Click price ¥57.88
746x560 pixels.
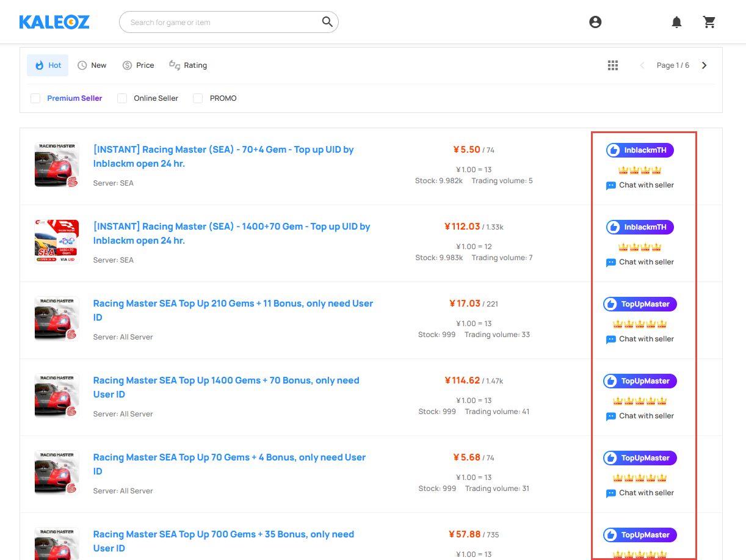pyautogui.click(x=465, y=534)
